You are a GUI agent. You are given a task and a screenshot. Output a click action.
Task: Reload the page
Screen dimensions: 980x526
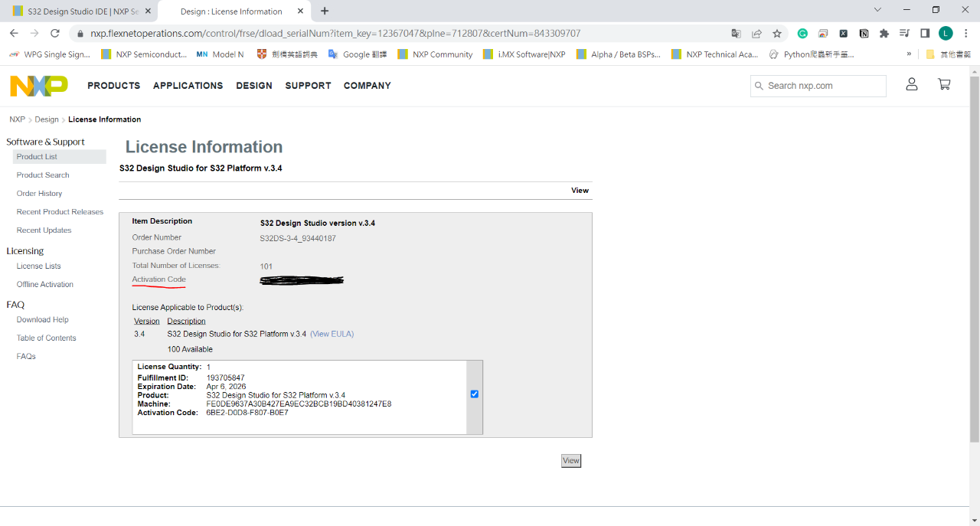click(55, 34)
